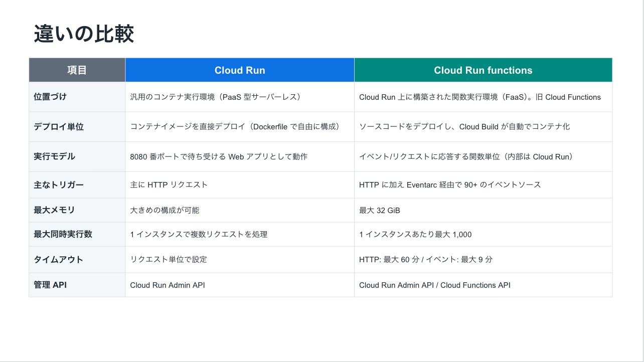Click the 位置づけ row label
Image resolution: width=644 pixels, height=362 pixels.
coord(77,97)
